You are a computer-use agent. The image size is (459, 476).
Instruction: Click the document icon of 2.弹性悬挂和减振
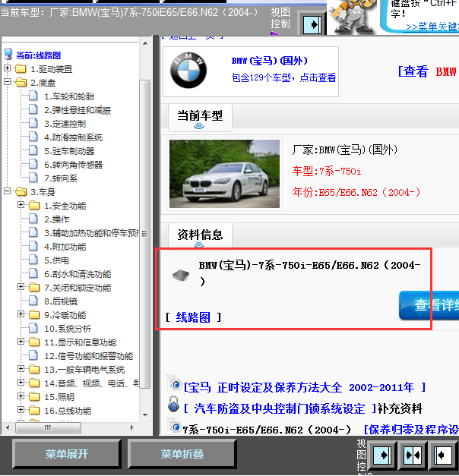pos(33,109)
